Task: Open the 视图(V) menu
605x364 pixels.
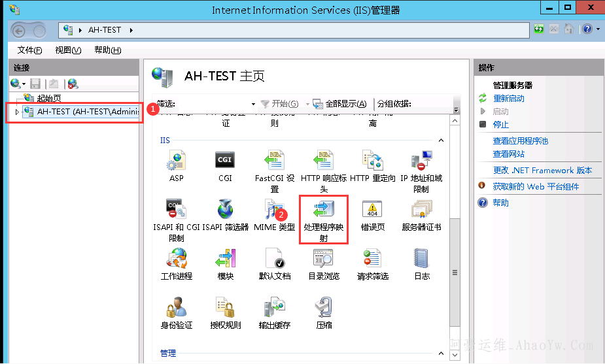Action: coord(68,50)
